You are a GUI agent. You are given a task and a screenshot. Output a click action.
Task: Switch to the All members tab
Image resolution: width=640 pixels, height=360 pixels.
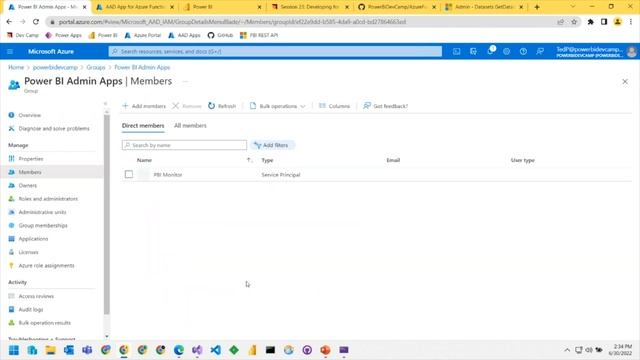[190, 126]
